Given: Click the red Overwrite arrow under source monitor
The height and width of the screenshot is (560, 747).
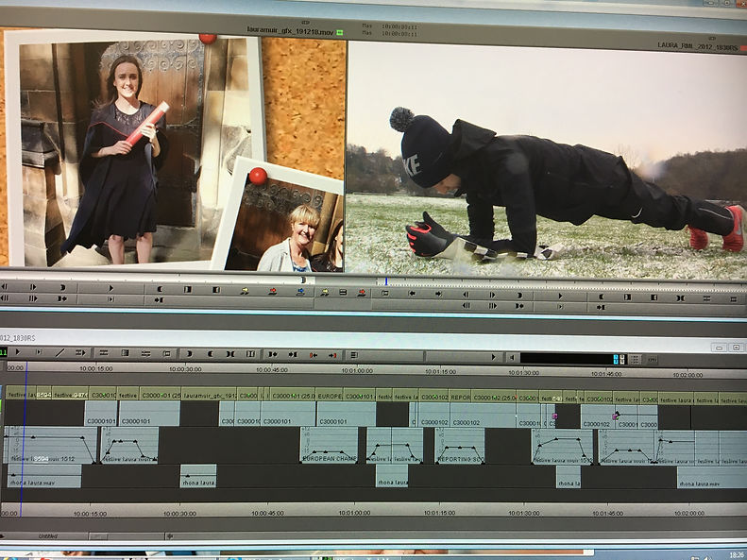Looking at the screenshot, I should (x=273, y=291).
